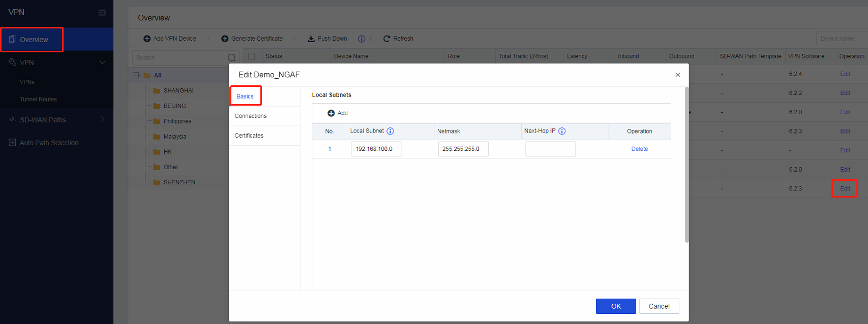
Task: Expand the VPN menu chevron in sidebar
Action: [x=102, y=62]
